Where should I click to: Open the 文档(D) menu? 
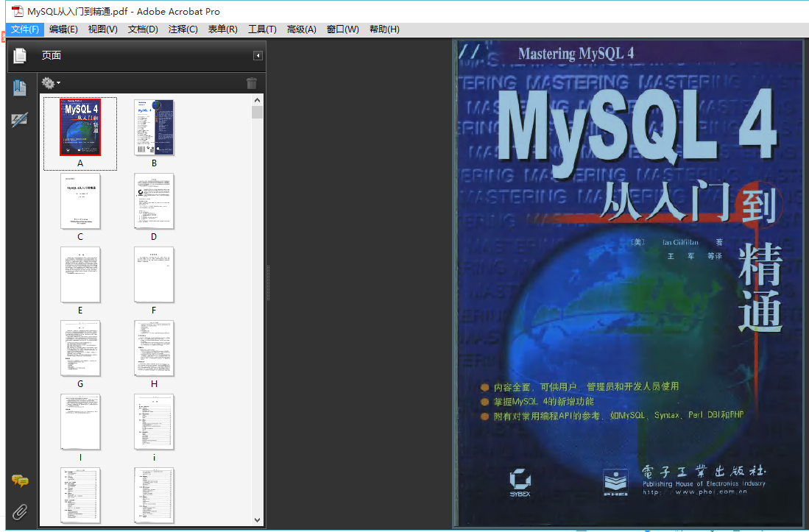coord(143,29)
